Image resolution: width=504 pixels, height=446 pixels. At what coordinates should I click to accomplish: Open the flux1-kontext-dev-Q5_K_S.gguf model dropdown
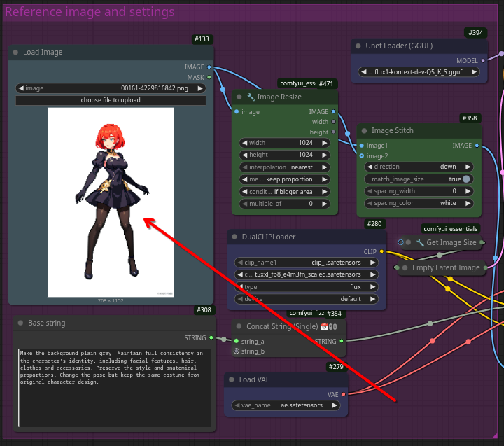coord(419,72)
